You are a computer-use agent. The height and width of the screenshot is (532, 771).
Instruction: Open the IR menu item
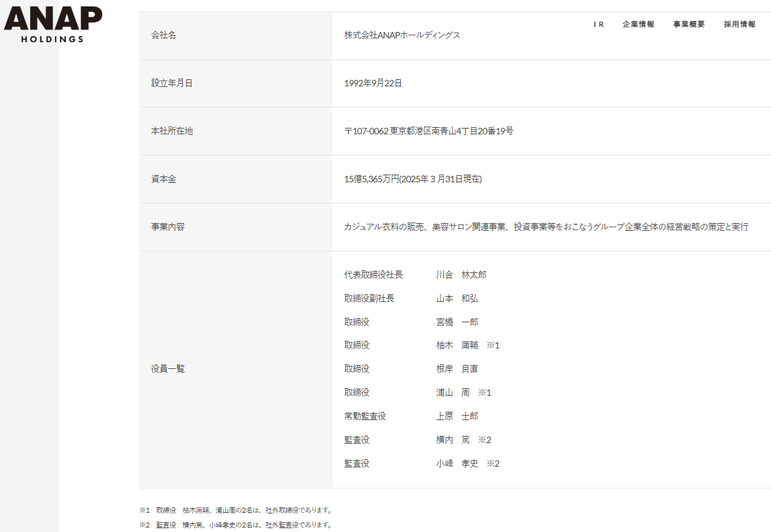(x=598, y=24)
